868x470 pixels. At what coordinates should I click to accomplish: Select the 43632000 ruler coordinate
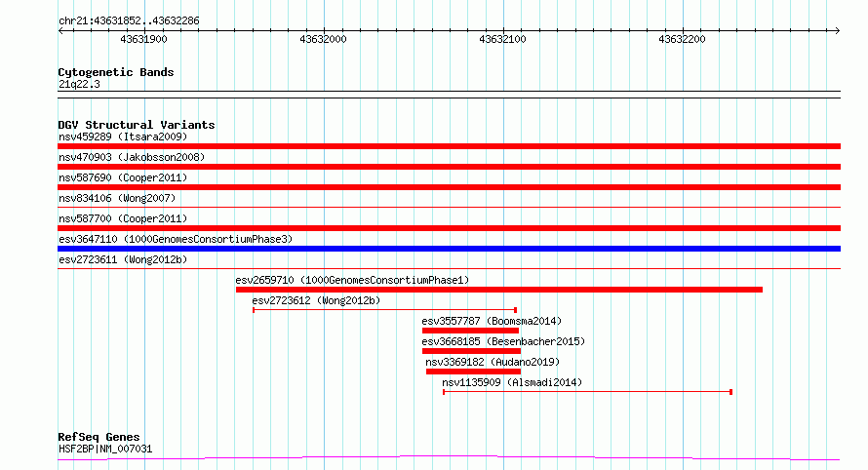click(x=323, y=39)
